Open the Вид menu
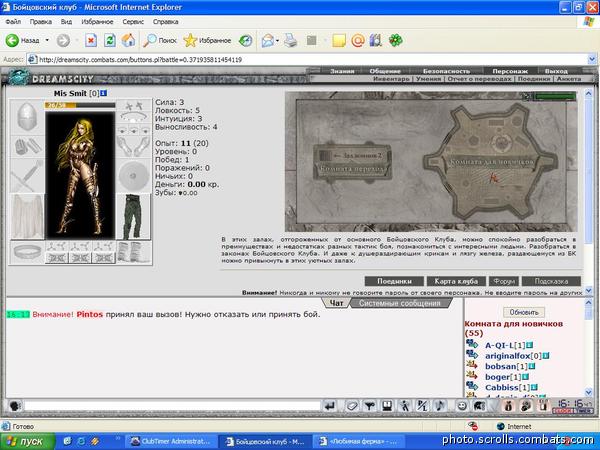 click(66, 22)
